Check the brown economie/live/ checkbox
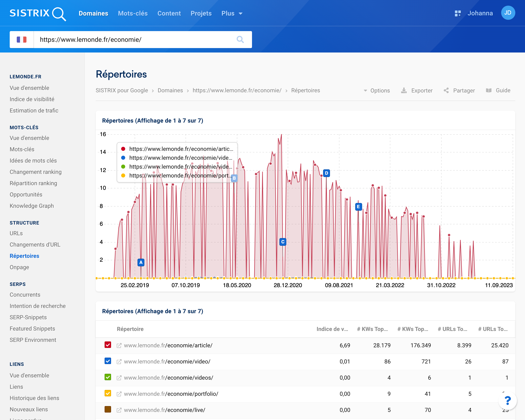 [x=108, y=409]
